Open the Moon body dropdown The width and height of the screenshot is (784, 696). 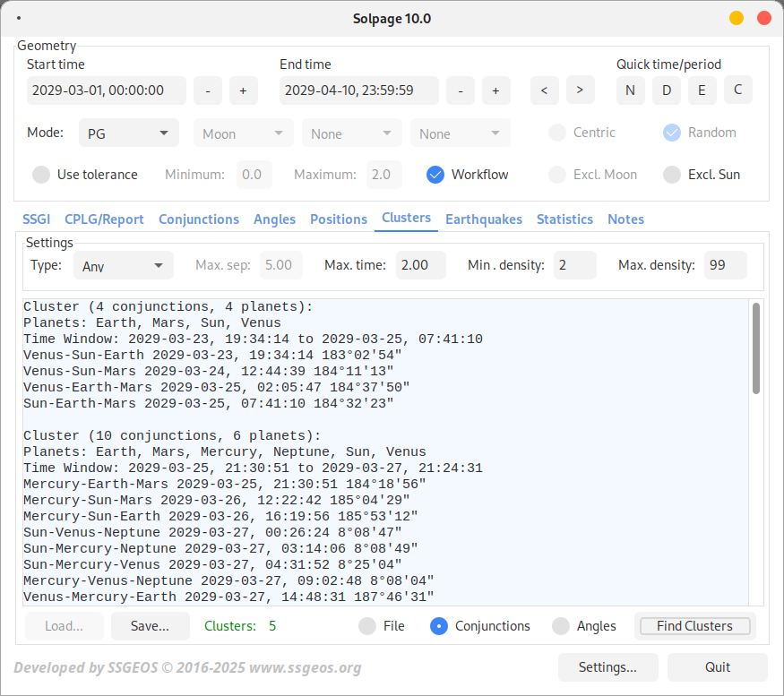(x=244, y=133)
